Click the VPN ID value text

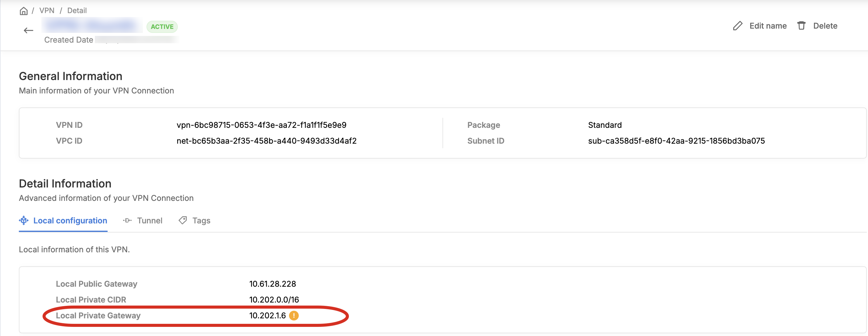261,125
